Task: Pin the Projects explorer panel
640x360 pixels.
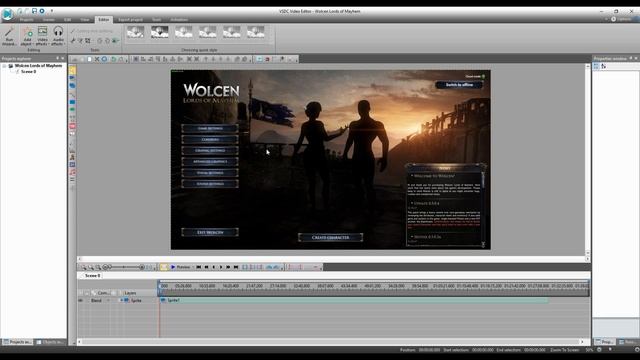Action: tap(58, 58)
